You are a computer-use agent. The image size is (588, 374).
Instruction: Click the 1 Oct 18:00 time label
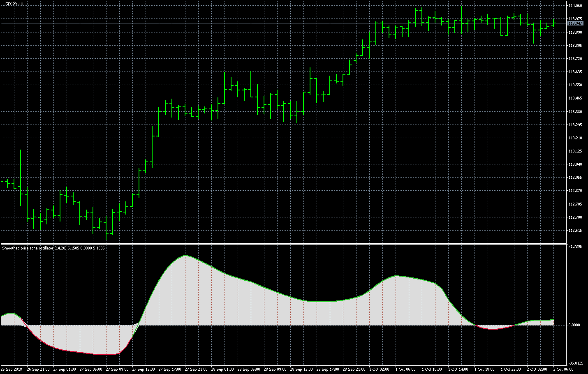[x=484, y=369]
